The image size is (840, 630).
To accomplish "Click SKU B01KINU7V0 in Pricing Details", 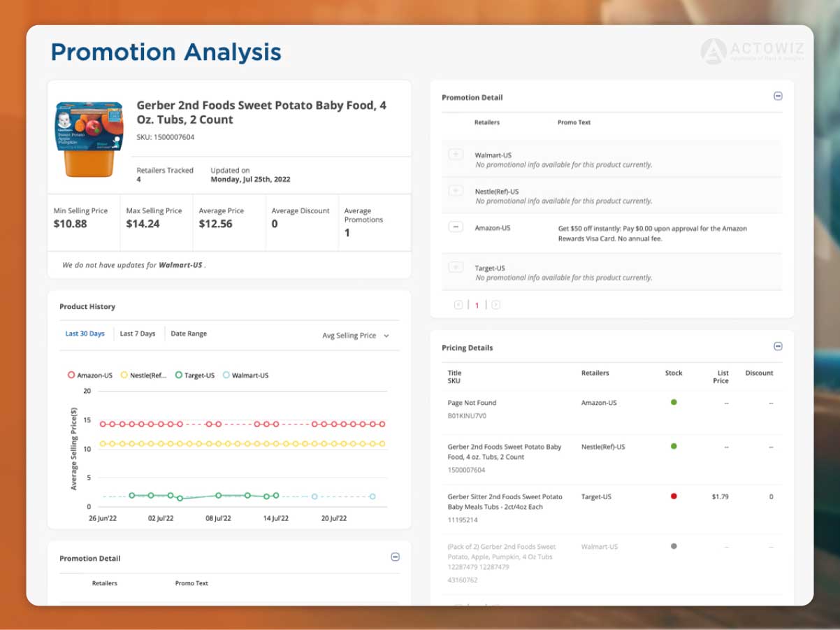I will point(467,415).
